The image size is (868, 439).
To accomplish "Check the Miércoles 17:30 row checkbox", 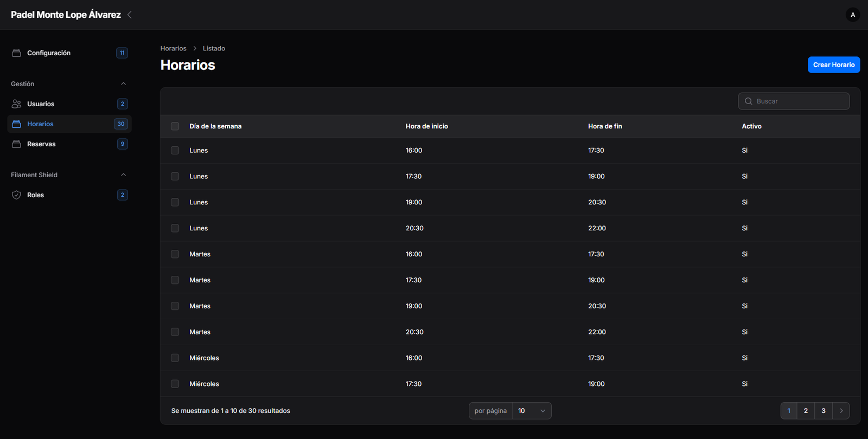I will coord(175,384).
